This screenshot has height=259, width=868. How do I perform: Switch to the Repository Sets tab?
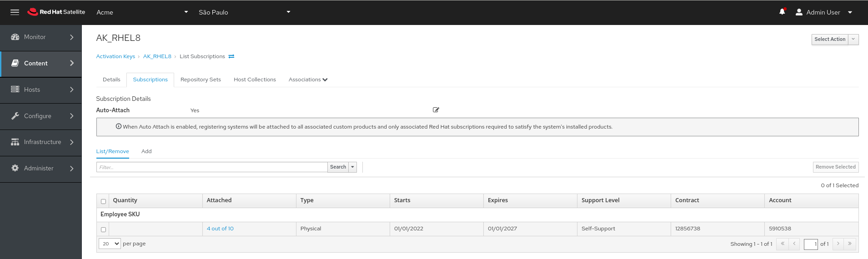coord(201,80)
